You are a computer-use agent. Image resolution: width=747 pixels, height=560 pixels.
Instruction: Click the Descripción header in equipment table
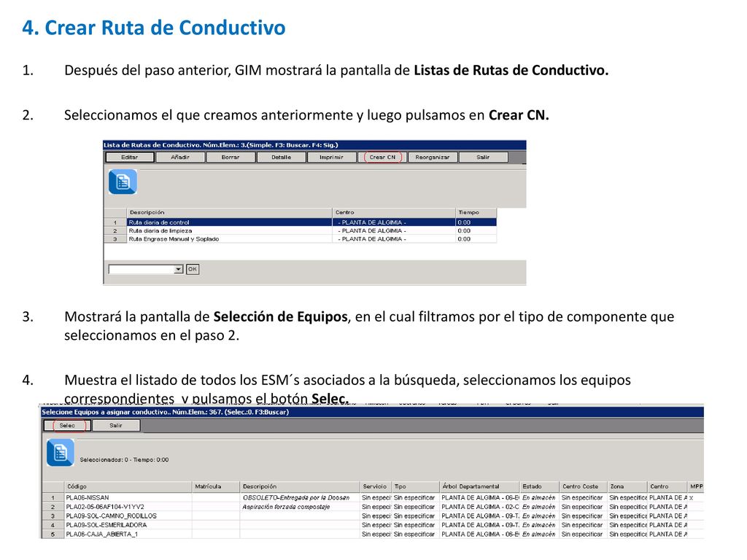(300, 486)
